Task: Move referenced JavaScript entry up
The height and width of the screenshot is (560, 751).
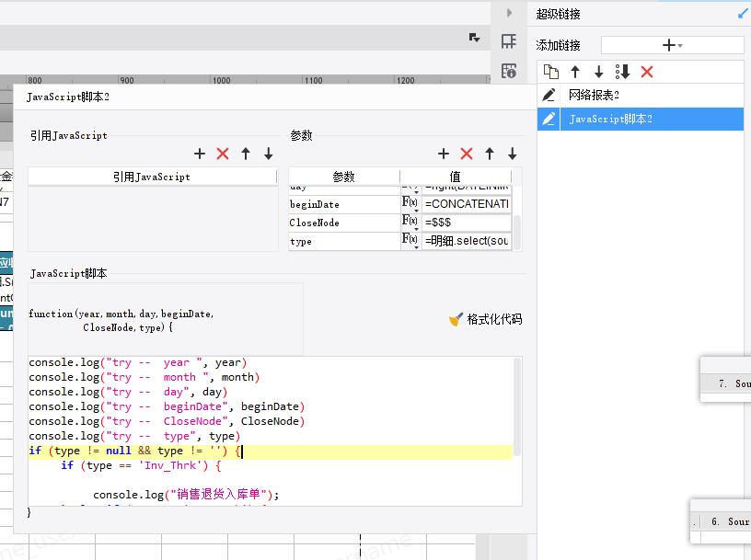Action: [246, 154]
